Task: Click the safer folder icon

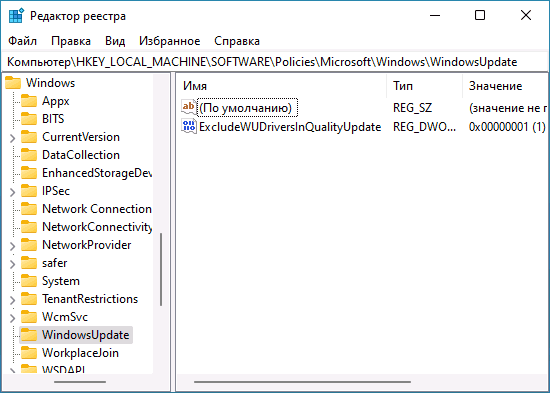Action: [29, 263]
